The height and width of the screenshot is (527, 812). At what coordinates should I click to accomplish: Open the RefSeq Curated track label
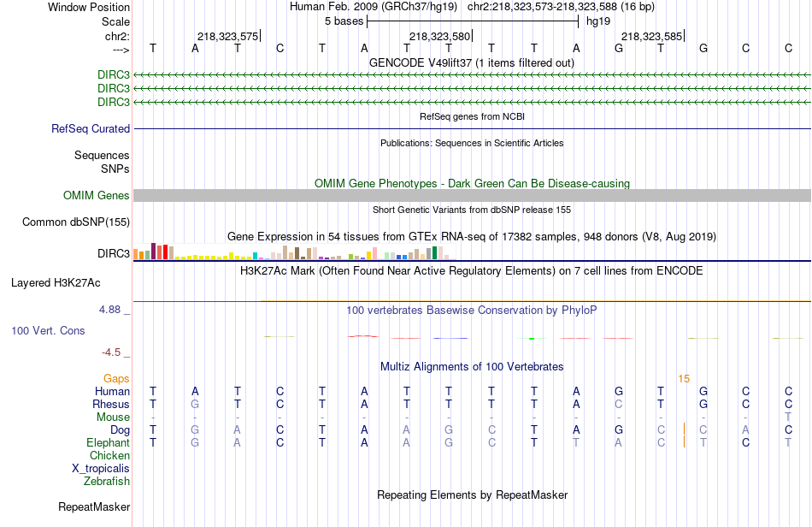[x=91, y=128]
